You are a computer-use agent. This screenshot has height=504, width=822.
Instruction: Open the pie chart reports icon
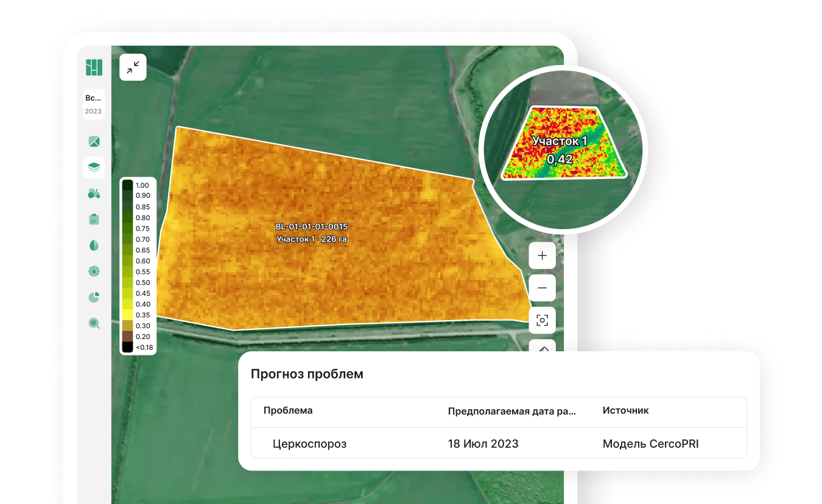(x=94, y=297)
